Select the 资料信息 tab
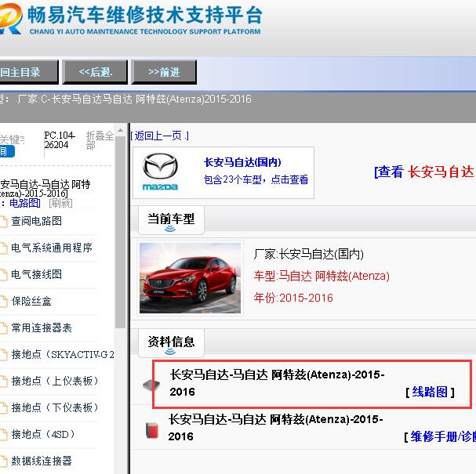Viewport: 476px width, 474px height. coord(171,342)
